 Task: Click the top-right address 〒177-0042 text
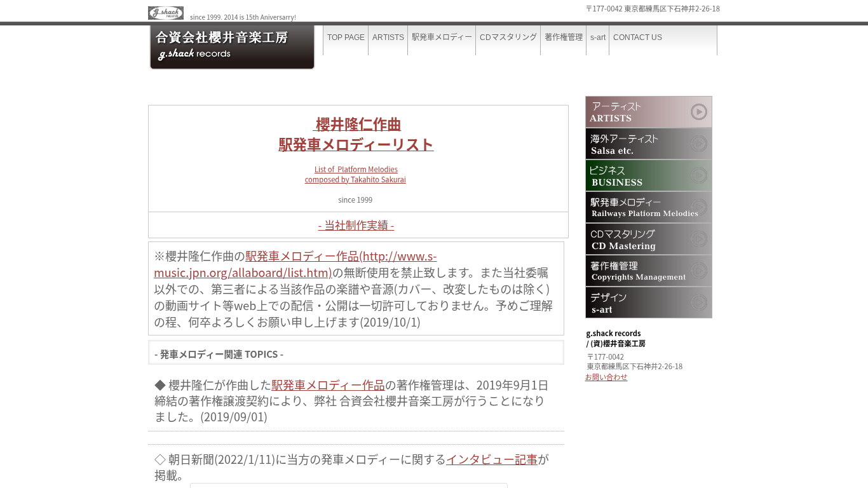(x=653, y=9)
